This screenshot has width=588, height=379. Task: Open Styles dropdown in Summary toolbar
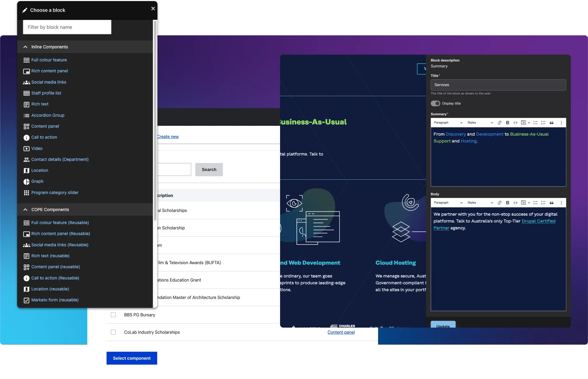click(x=480, y=123)
